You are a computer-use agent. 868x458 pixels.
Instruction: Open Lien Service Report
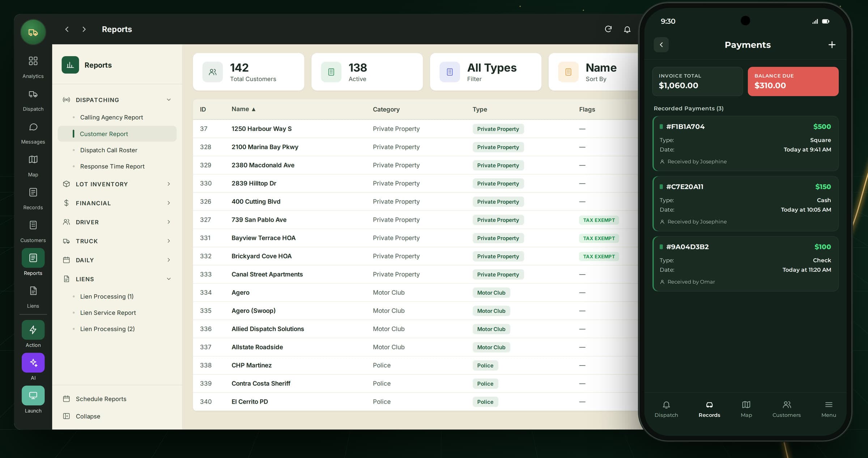[108, 313]
